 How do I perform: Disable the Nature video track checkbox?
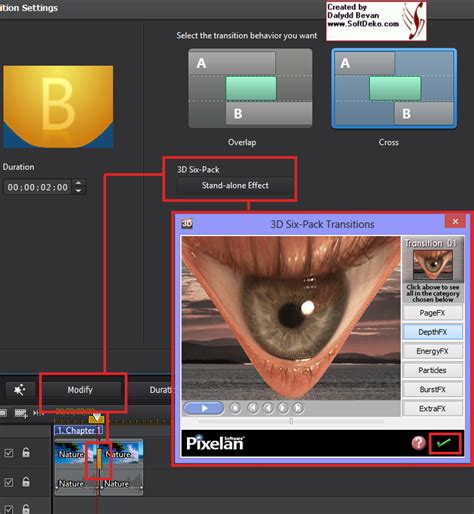tap(9, 453)
